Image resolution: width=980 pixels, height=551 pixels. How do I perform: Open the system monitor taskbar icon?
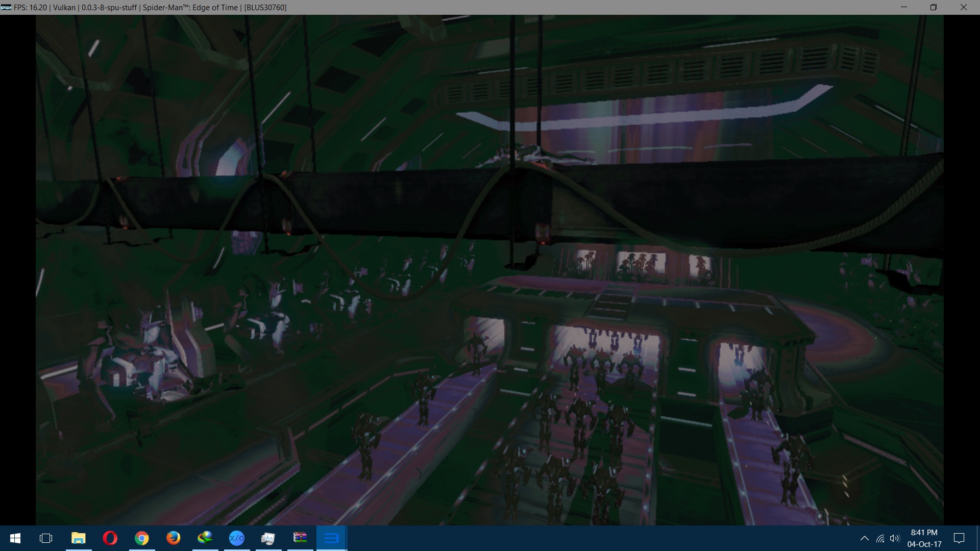268,538
